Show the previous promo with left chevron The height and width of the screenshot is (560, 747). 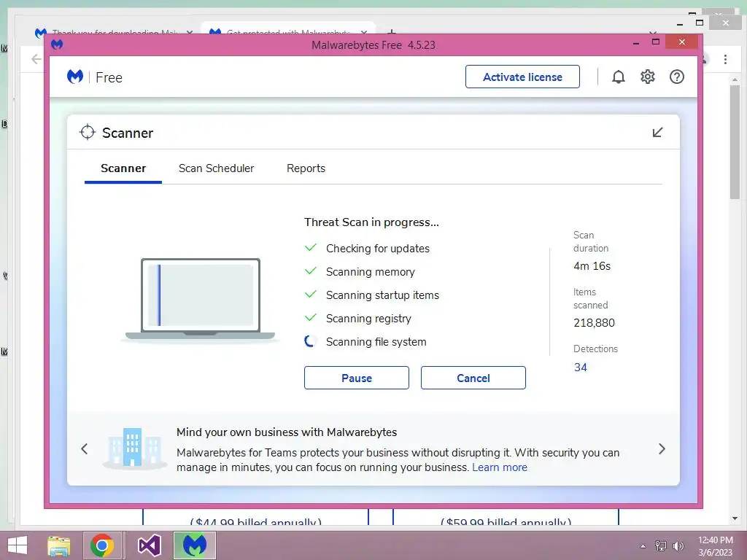85,448
